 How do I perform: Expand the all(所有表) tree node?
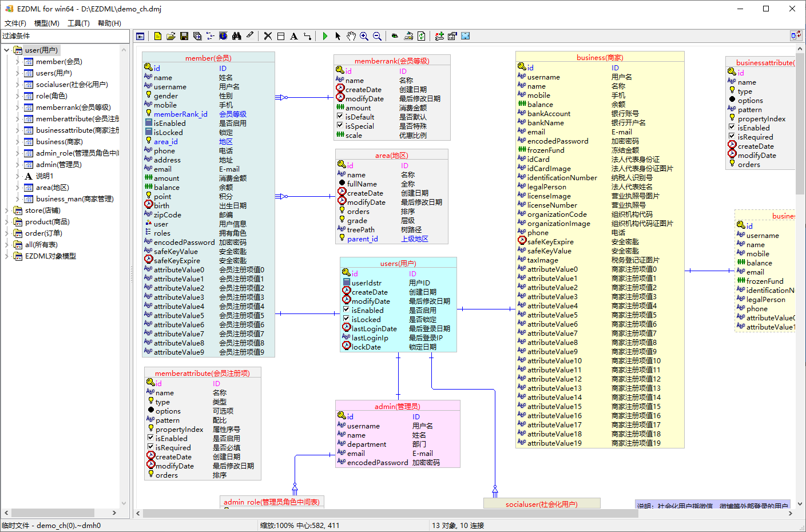[x=7, y=245]
